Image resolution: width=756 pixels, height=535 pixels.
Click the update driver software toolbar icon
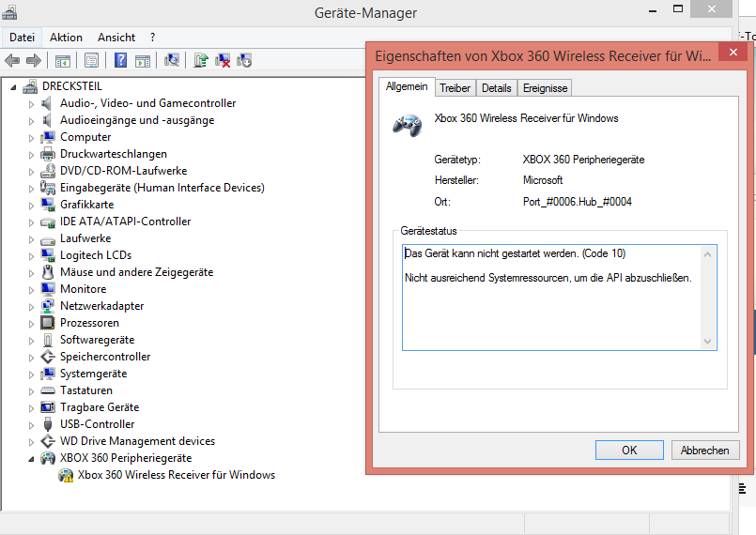click(x=200, y=61)
